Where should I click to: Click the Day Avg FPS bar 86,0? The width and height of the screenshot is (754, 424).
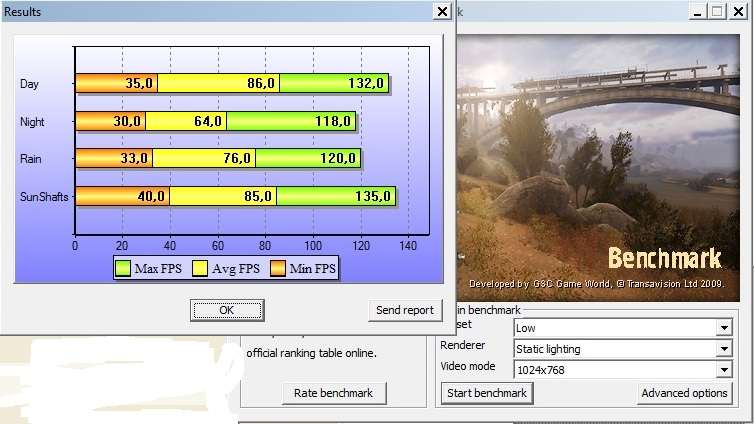click(x=218, y=83)
